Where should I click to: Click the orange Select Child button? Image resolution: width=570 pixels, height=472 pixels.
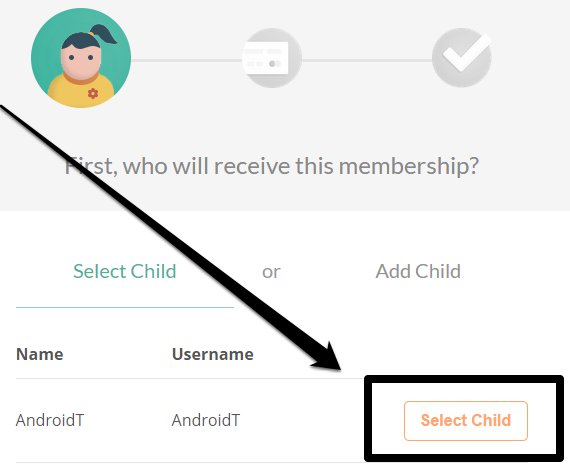click(466, 421)
